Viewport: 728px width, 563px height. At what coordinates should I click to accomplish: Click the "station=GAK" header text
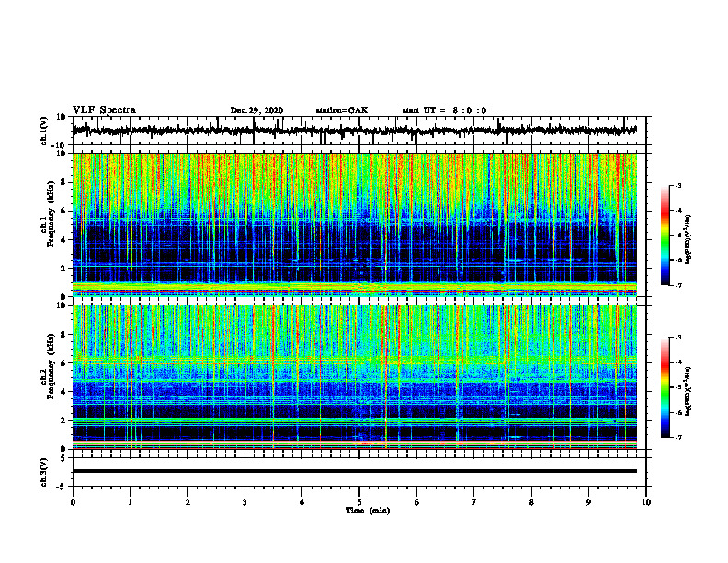coord(342,110)
